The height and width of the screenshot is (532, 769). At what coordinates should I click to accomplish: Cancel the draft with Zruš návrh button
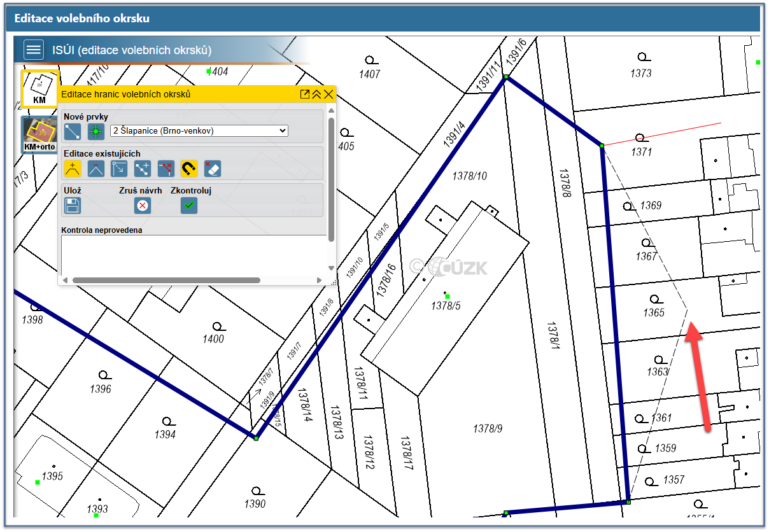coord(142,206)
